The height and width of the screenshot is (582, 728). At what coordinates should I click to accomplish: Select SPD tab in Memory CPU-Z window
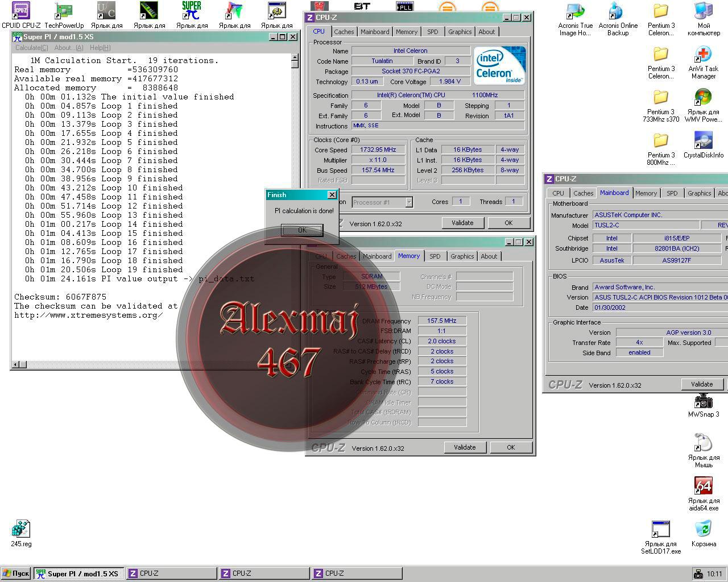[435, 256]
